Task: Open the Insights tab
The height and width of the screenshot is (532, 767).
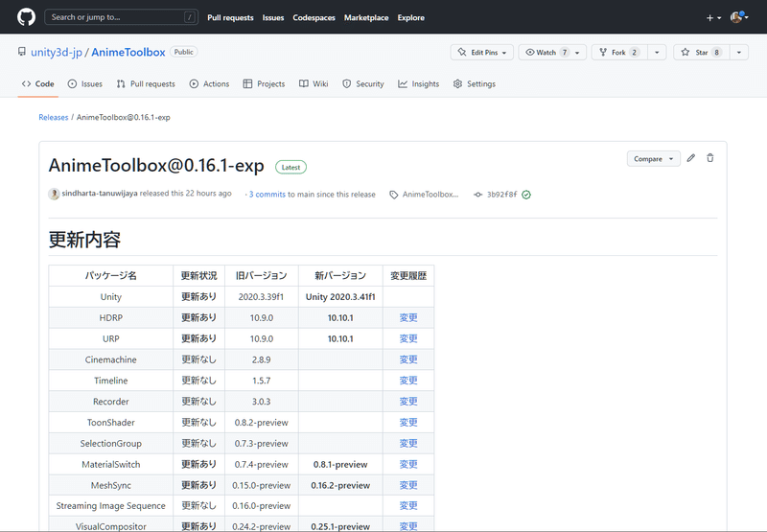Action: tap(419, 83)
